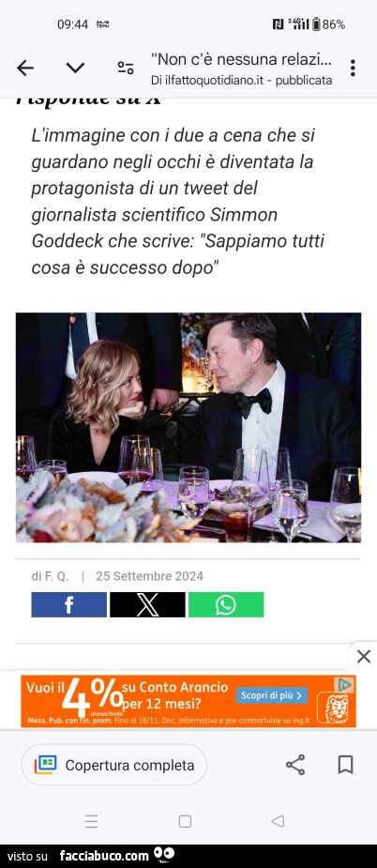Share article via Facebook button
This screenshot has height=868, width=377.
pyautogui.click(x=69, y=604)
